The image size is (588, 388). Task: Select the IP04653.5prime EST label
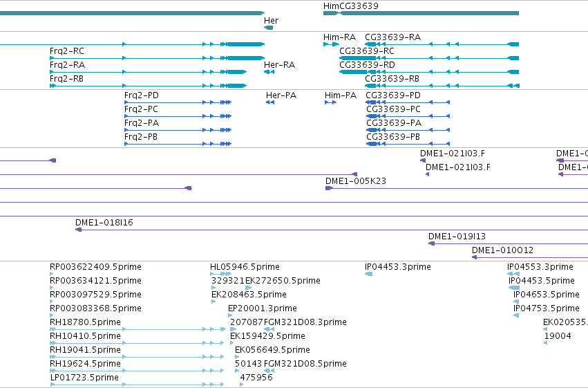click(547, 295)
